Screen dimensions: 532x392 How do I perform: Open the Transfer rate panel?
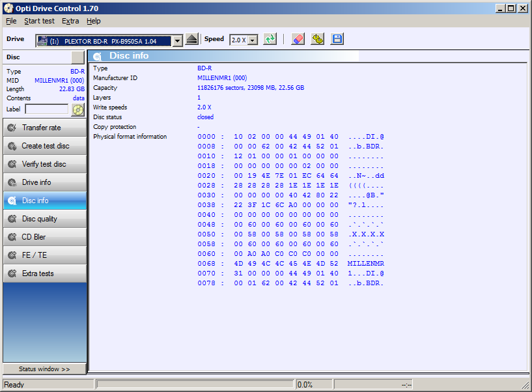point(45,128)
